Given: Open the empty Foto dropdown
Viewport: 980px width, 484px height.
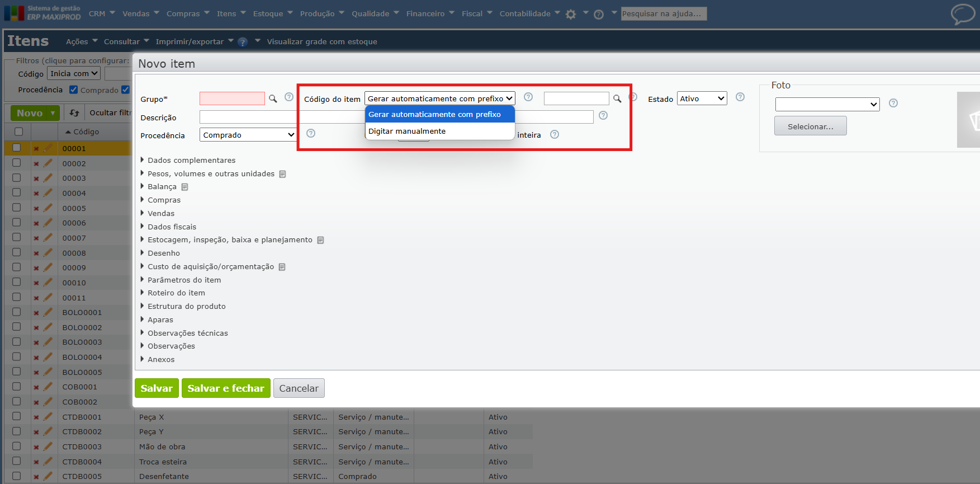Looking at the screenshot, I should click(x=827, y=104).
